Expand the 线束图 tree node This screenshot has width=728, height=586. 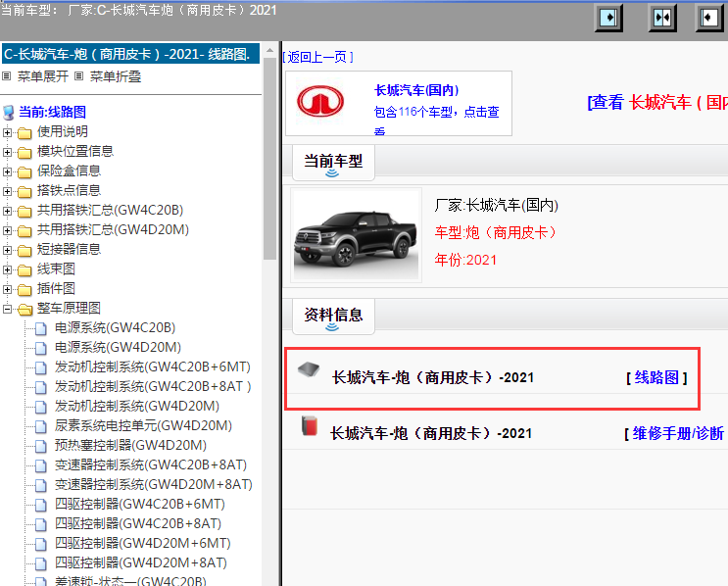tap(7, 269)
